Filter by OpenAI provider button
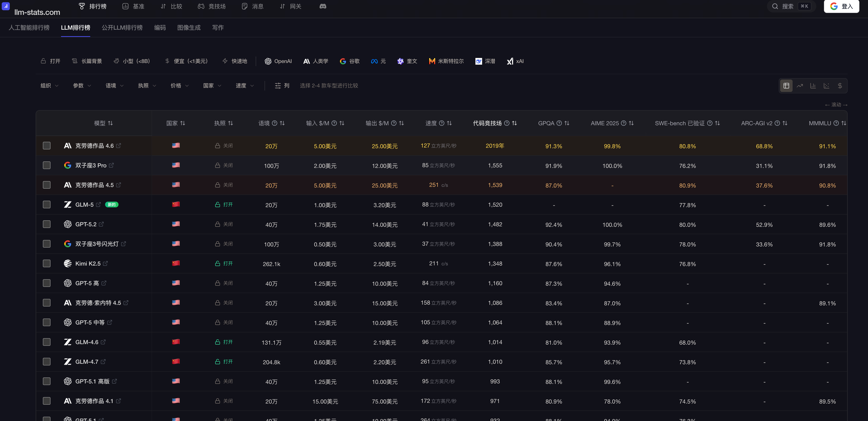The height and width of the screenshot is (421, 868). coord(278,61)
